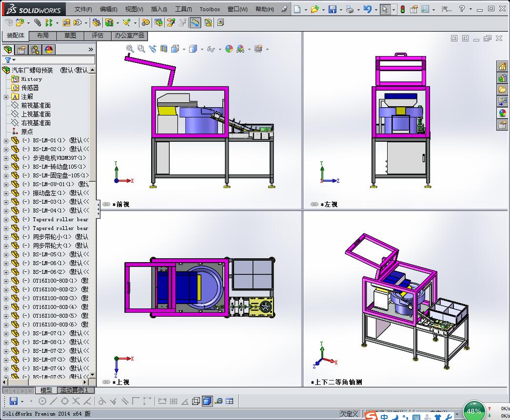The width and height of the screenshot is (510, 420).
Task: Open the 插入(I) menu
Action: (x=159, y=9)
